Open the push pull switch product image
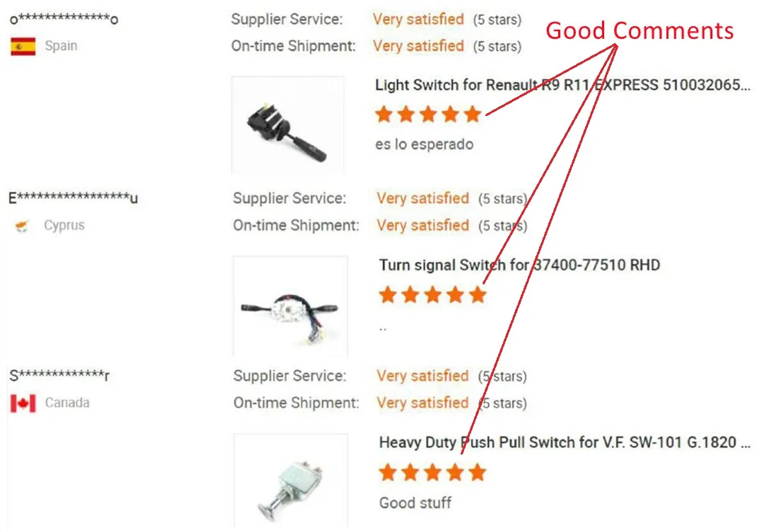 pos(291,480)
